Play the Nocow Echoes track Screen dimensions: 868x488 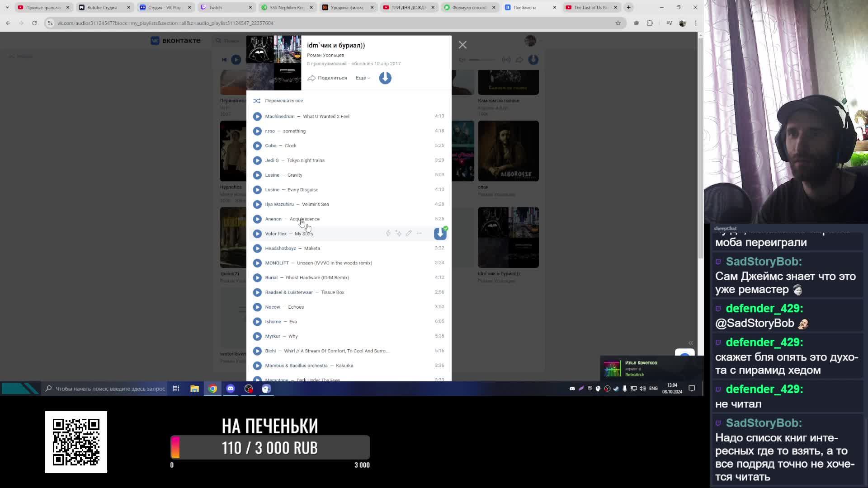coord(257,307)
